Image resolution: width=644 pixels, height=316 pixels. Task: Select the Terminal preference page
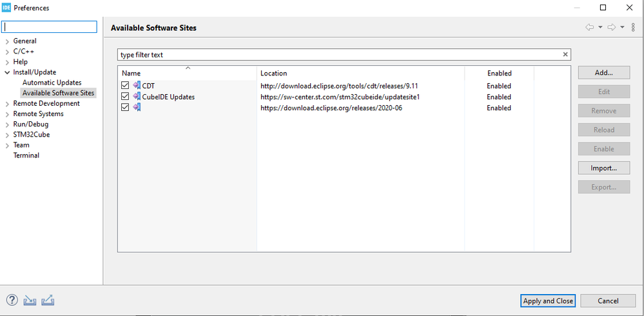click(x=26, y=155)
